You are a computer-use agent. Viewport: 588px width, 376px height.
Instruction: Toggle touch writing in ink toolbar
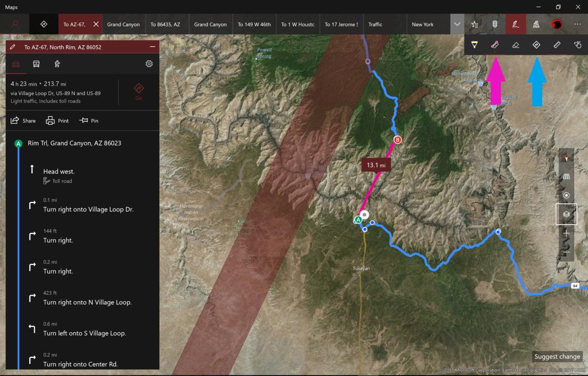(x=577, y=45)
